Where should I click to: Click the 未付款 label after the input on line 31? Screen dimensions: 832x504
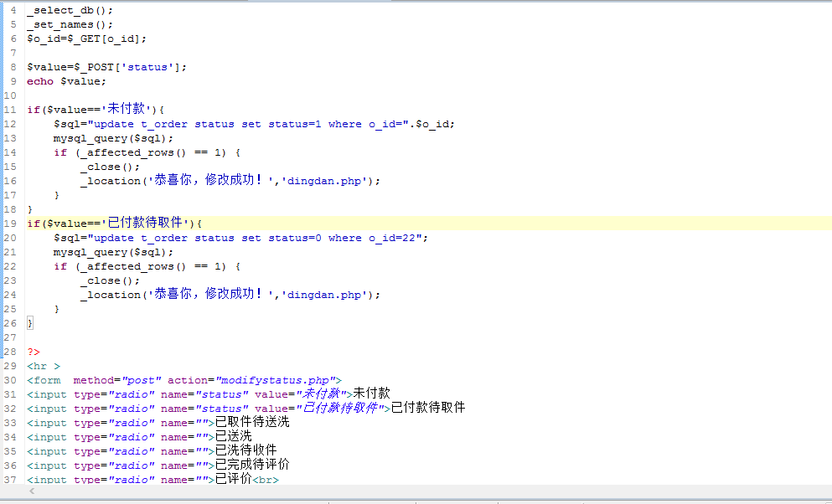371,393
